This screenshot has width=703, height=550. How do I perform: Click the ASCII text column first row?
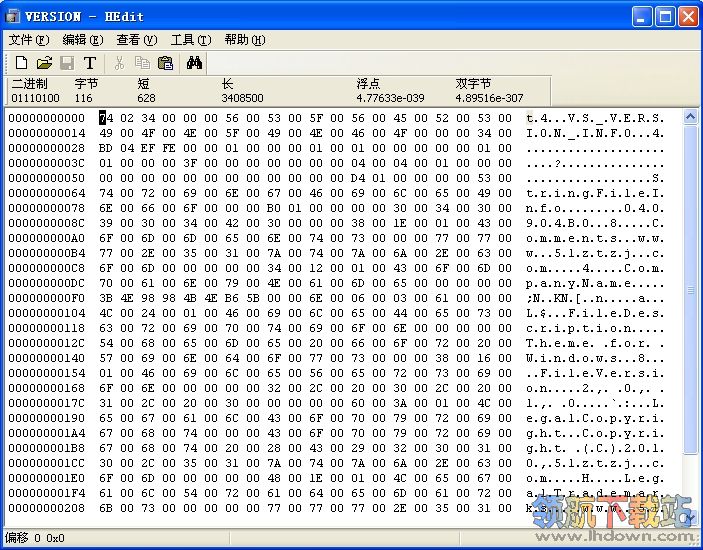(x=595, y=118)
